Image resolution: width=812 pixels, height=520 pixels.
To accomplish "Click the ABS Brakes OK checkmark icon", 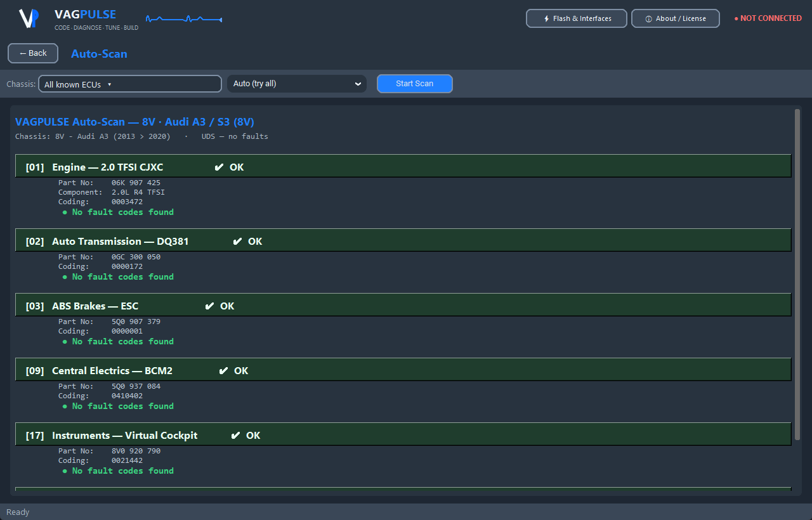I will coord(209,306).
